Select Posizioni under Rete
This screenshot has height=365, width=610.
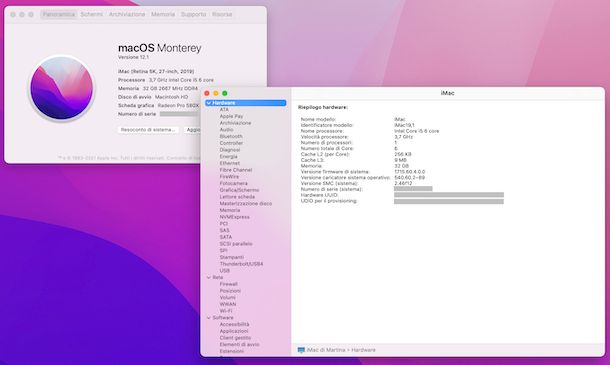[230, 291]
